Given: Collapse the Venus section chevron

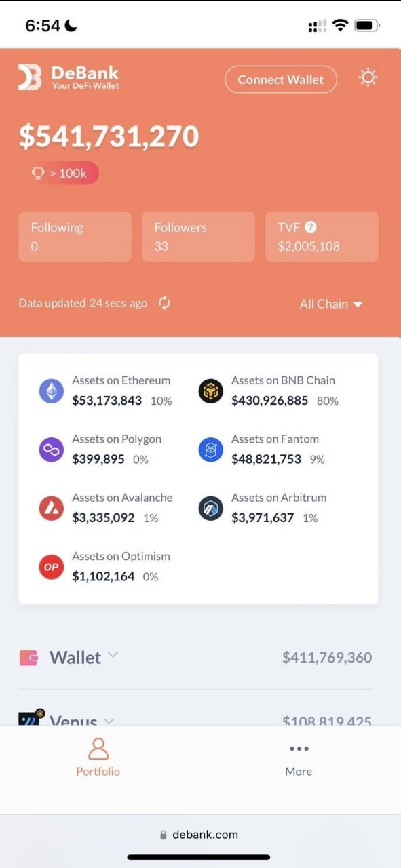Looking at the screenshot, I should (x=109, y=720).
